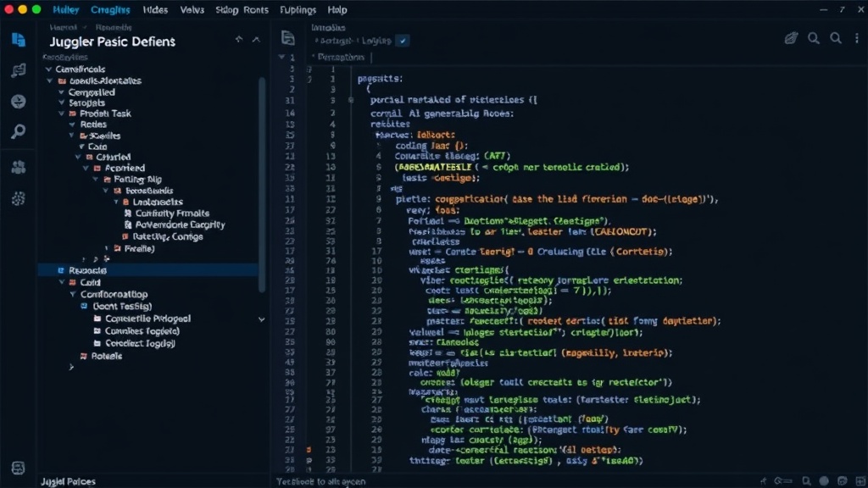Click the folder icon beside Fredelt Task
The width and height of the screenshot is (868, 488).
[x=73, y=114]
